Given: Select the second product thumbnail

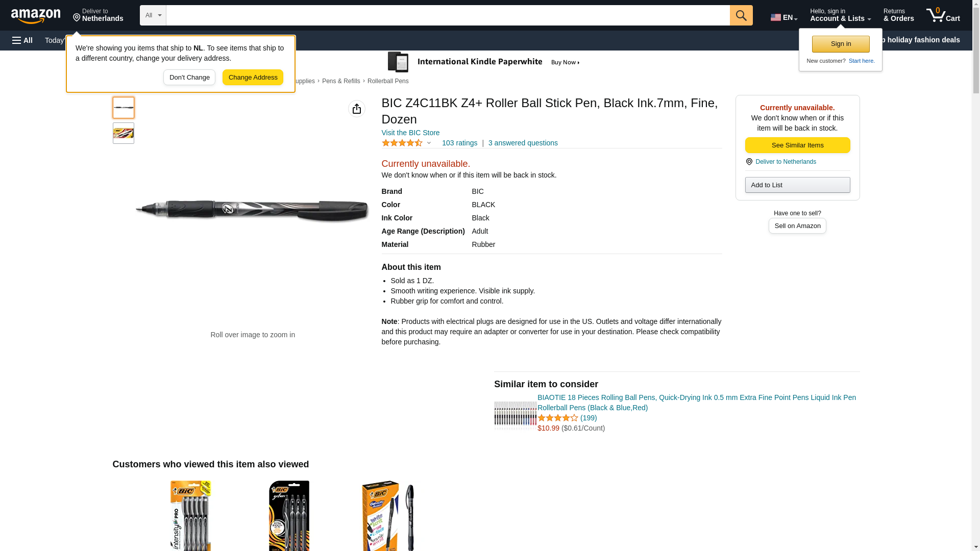Looking at the screenshot, I should [124, 133].
